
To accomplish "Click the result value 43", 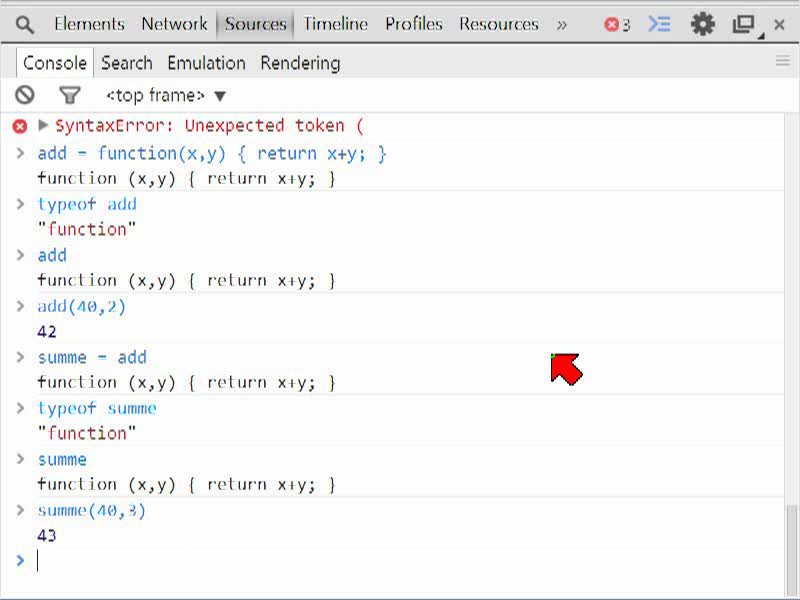I will tap(47, 536).
